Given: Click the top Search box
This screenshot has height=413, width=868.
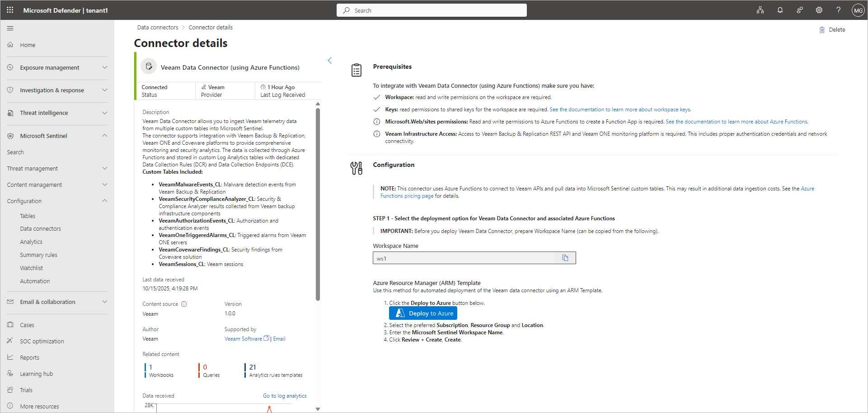Looking at the screenshot, I should coord(432,10).
